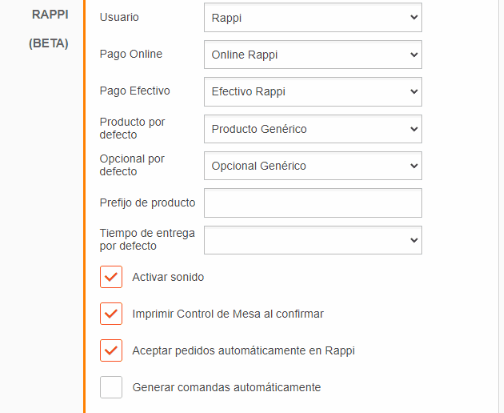Image resolution: width=504 pixels, height=413 pixels.
Task: Click the Prefijo de producto text field
Action: (x=313, y=203)
